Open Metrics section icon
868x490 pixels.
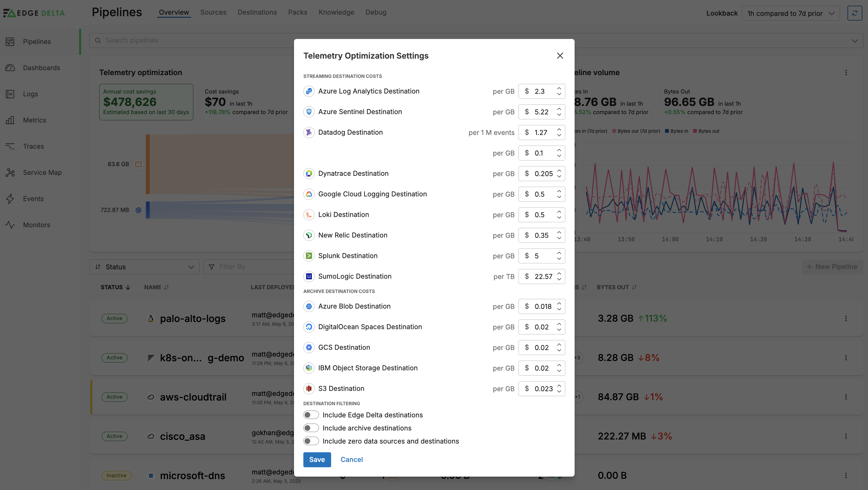coord(10,120)
